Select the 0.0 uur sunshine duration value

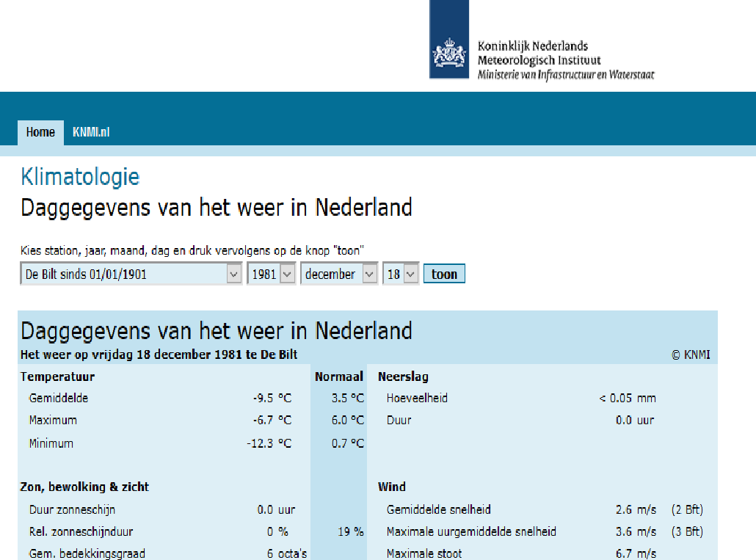[276, 510]
